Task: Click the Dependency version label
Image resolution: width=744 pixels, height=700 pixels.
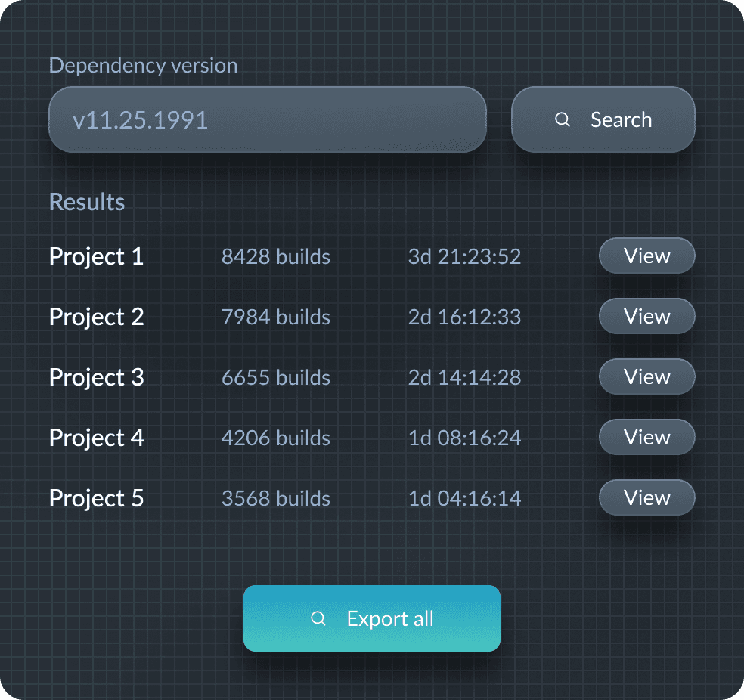Action: pos(143,66)
